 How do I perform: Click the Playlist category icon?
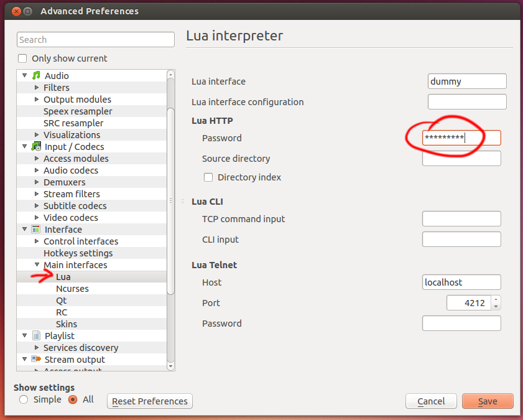click(36, 336)
